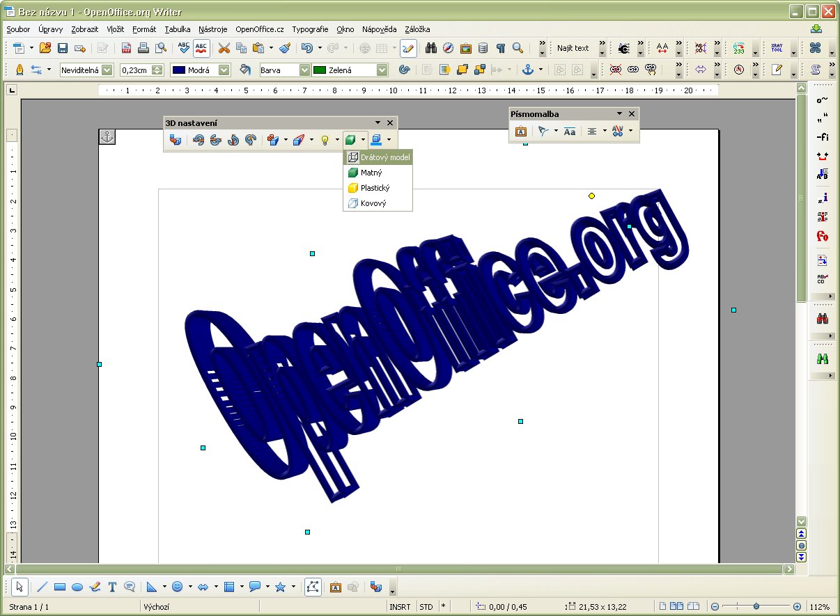
Task: Click the Tilt Right rotation icon
Action: (251, 140)
